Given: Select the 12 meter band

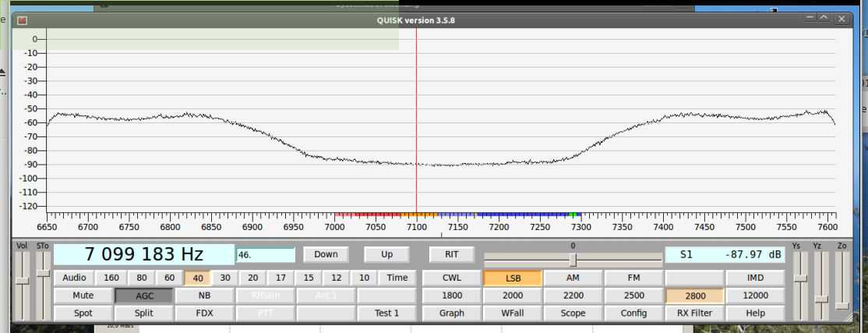Looking at the screenshot, I should pyautogui.click(x=336, y=278).
